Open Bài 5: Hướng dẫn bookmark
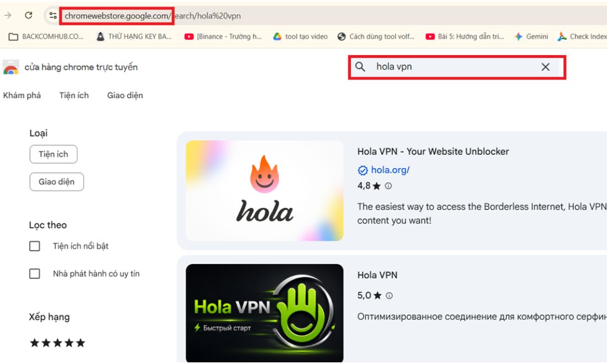 coord(465,37)
